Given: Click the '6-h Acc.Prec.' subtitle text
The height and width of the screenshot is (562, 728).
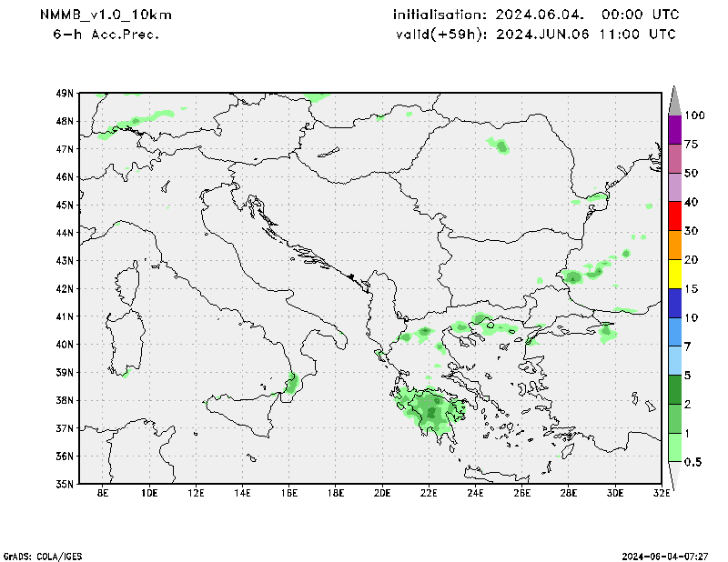Looking at the screenshot, I should [106, 35].
